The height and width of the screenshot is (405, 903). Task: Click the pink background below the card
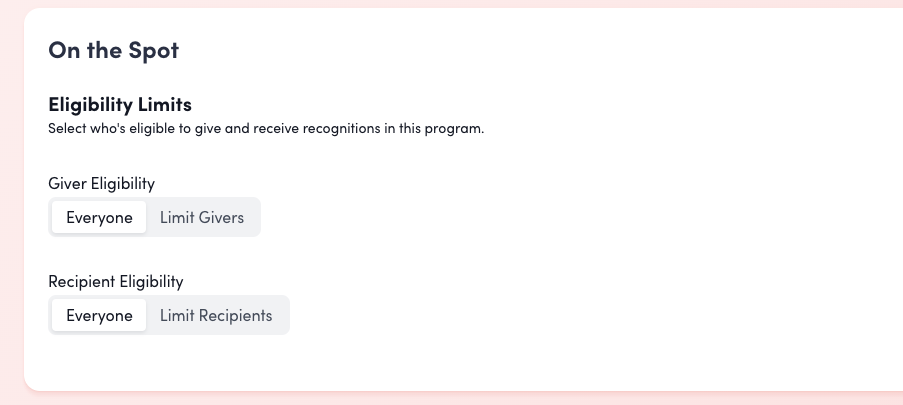[450, 399]
